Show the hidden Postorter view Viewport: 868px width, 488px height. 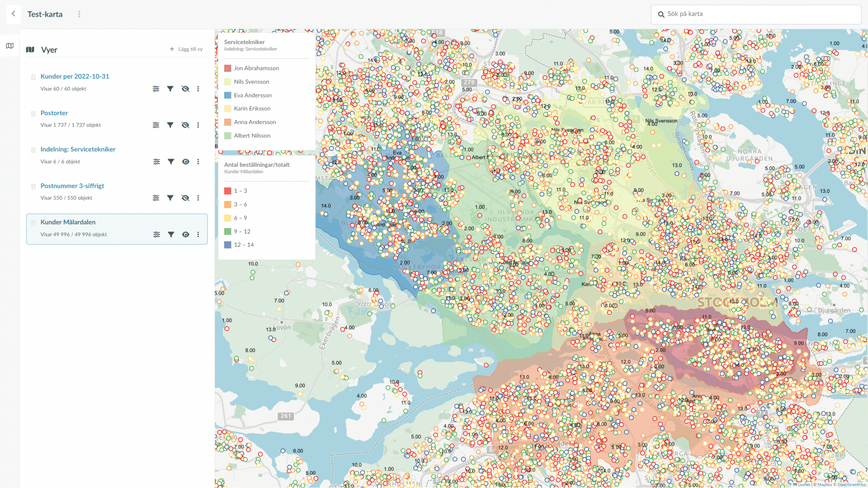pyautogui.click(x=185, y=125)
